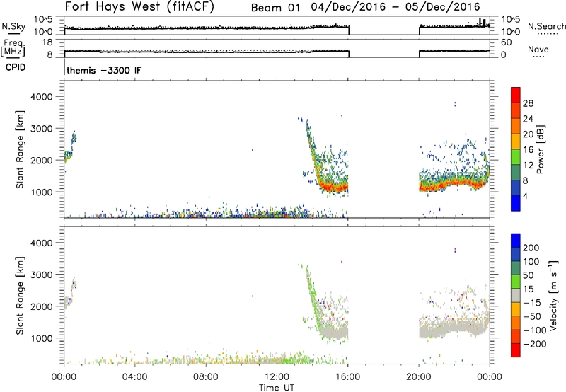Click the '200' tick on the velocity colorbar

531,248
